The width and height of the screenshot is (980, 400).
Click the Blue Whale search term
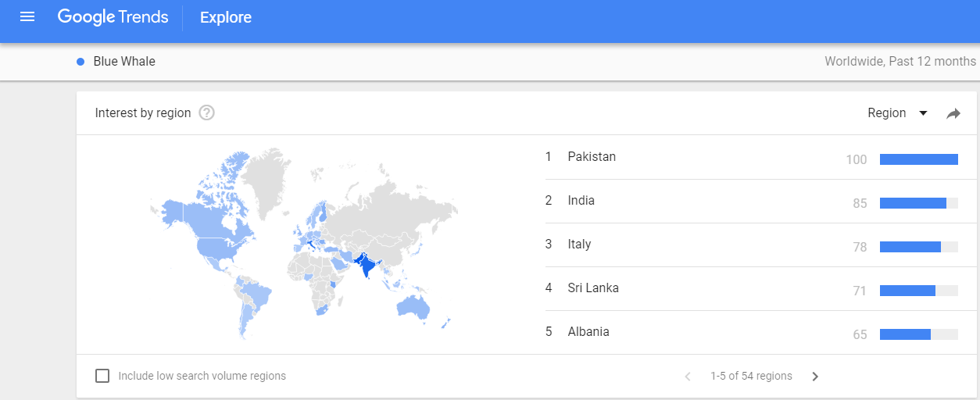coord(124,62)
